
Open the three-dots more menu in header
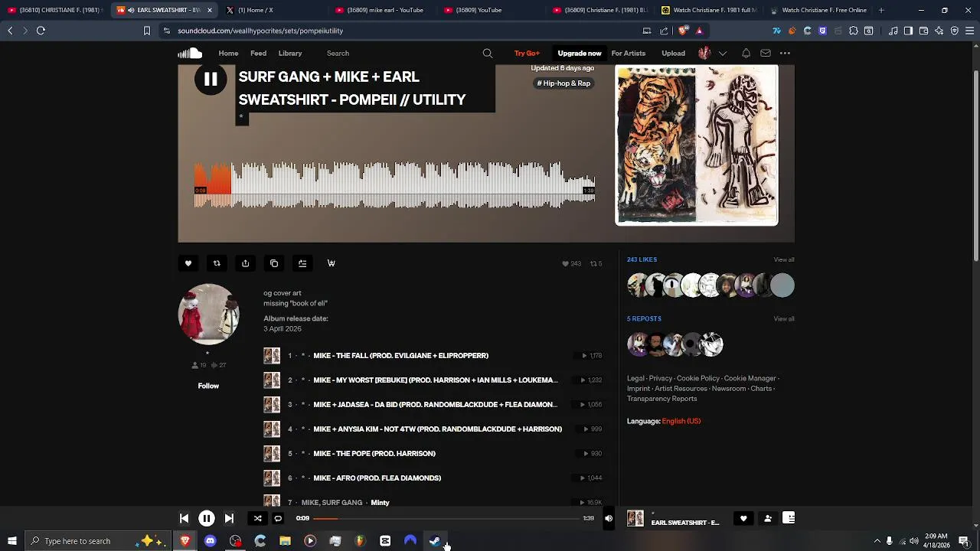coord(785,53)
